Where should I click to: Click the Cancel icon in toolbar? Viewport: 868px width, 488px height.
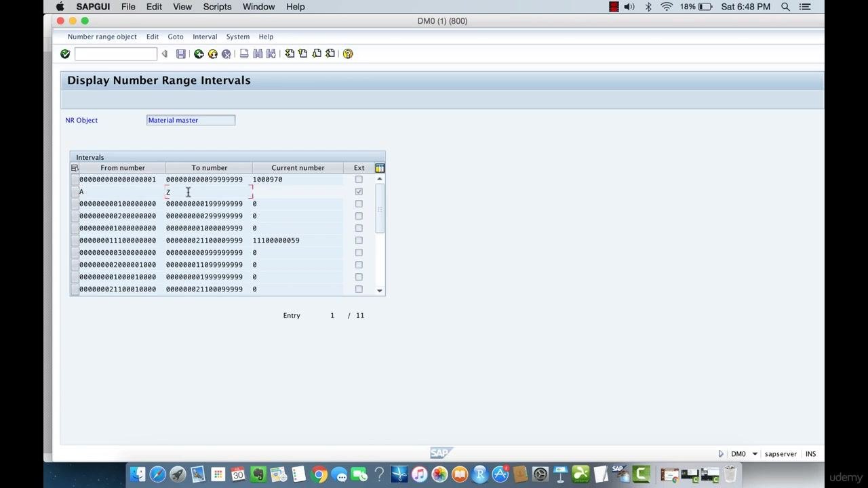click(x=226, y=54)
